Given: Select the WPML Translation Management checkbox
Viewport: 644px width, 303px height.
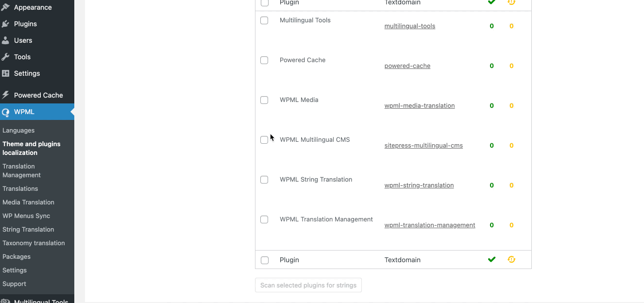Looking at the screenshot, I should (x=264, y=219).
